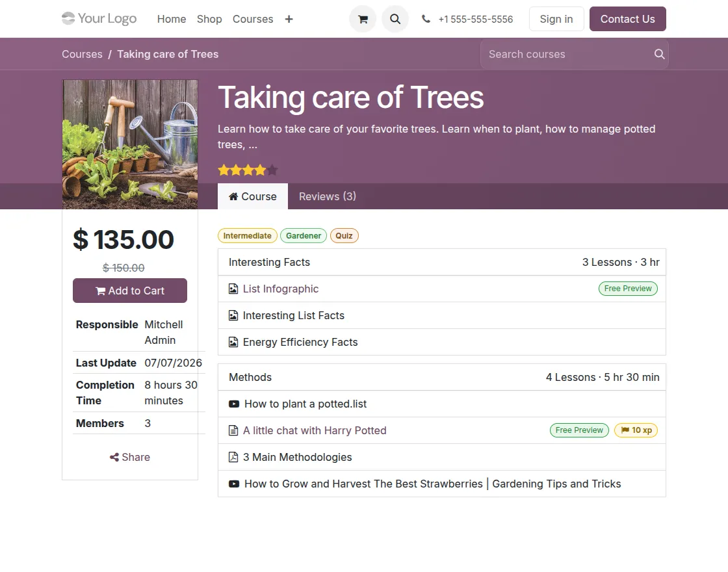Click the phone number +1 555-555-5556
The image size is (728, 572).
(476, 19)
